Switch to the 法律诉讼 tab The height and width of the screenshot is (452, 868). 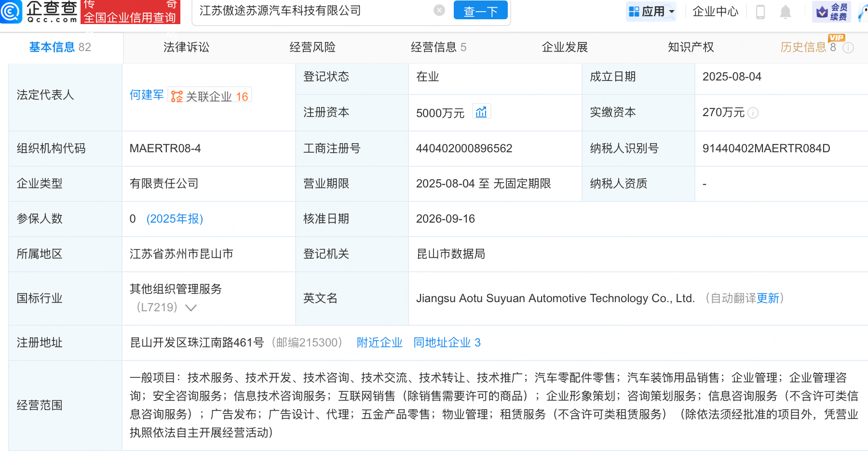click(x=187, y=47)
